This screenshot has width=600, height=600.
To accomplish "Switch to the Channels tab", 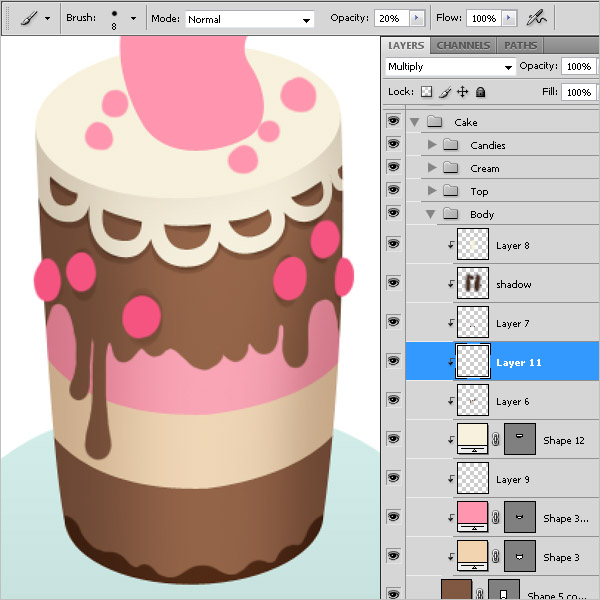I will (463, 46).
